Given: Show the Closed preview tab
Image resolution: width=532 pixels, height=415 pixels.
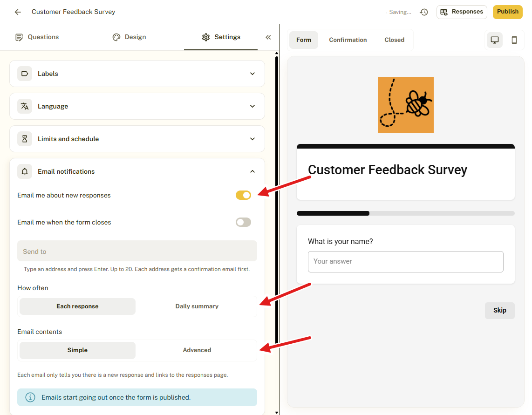Looking at the screenshot, I should 394,40.
